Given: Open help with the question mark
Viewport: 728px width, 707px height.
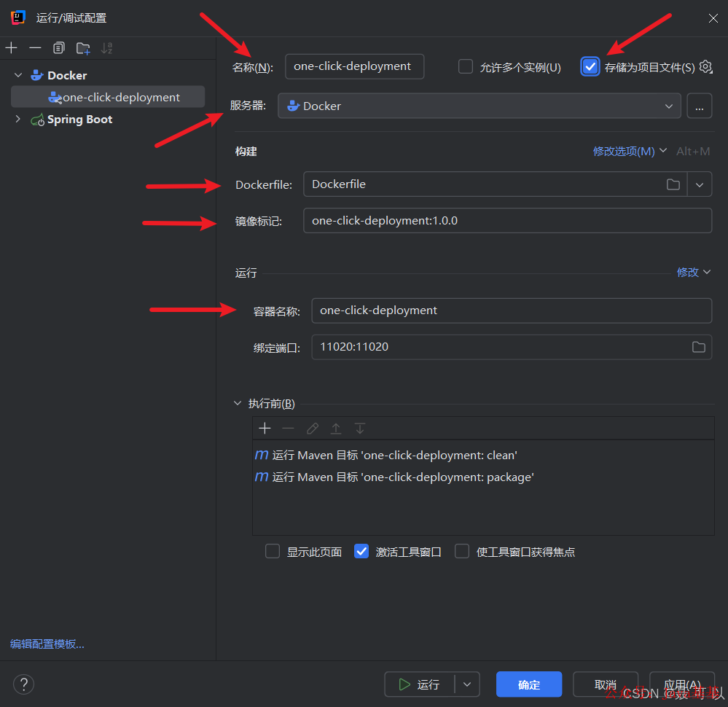Looking at the screenshot, I should click(23, 684).
